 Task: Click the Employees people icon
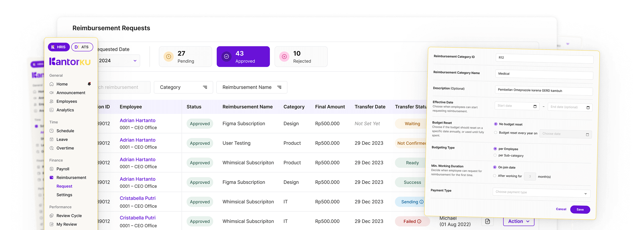pyautogui.click(x=51, y=101)
